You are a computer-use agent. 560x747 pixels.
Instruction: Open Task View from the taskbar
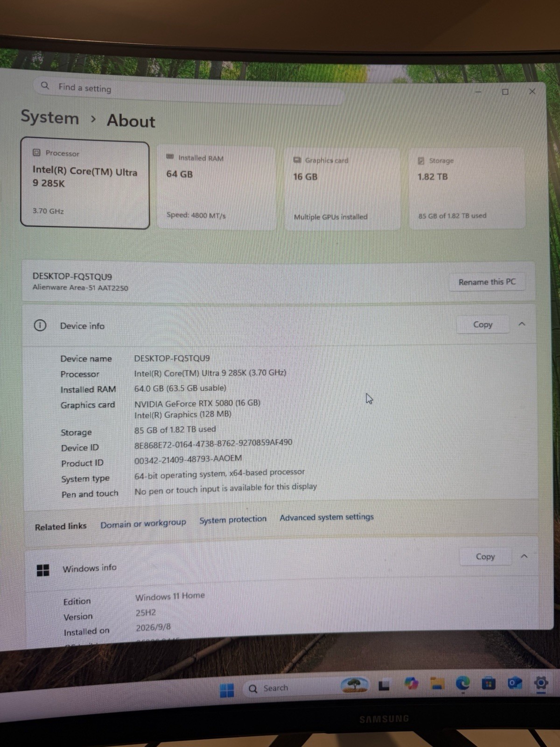click(x=384, y=685)
